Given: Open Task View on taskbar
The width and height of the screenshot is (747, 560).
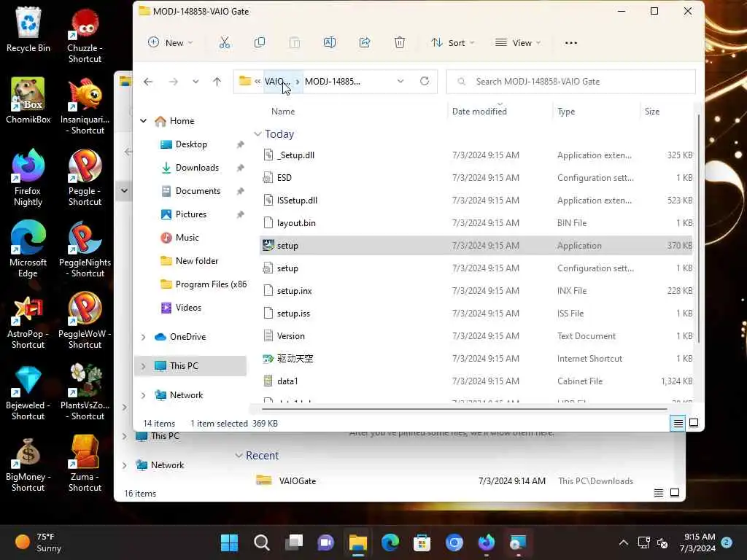Looking at the screenshot, I should (x=294, y=542).
